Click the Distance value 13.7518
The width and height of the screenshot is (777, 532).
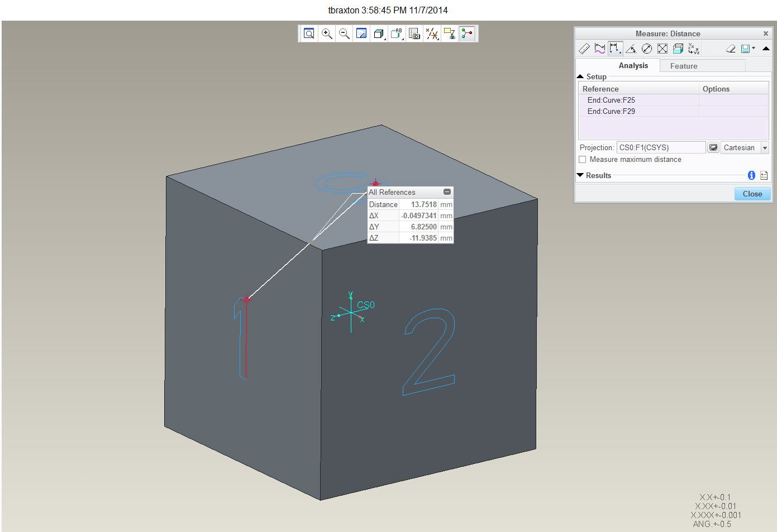click(423, 204)
